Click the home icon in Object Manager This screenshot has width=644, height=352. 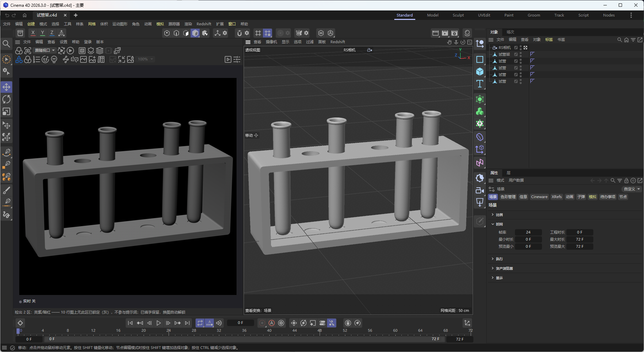(626, 40)
